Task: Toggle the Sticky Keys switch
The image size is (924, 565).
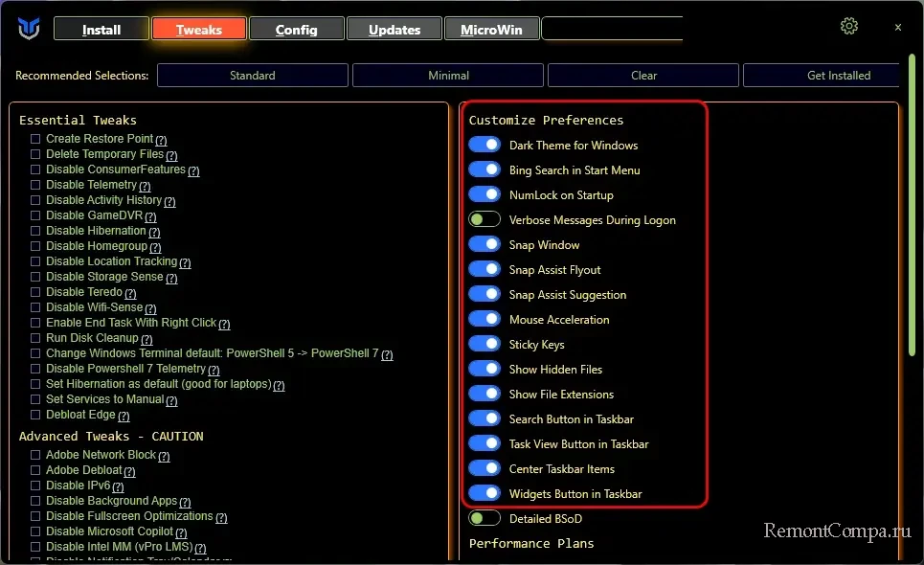Action: point(485,344)
